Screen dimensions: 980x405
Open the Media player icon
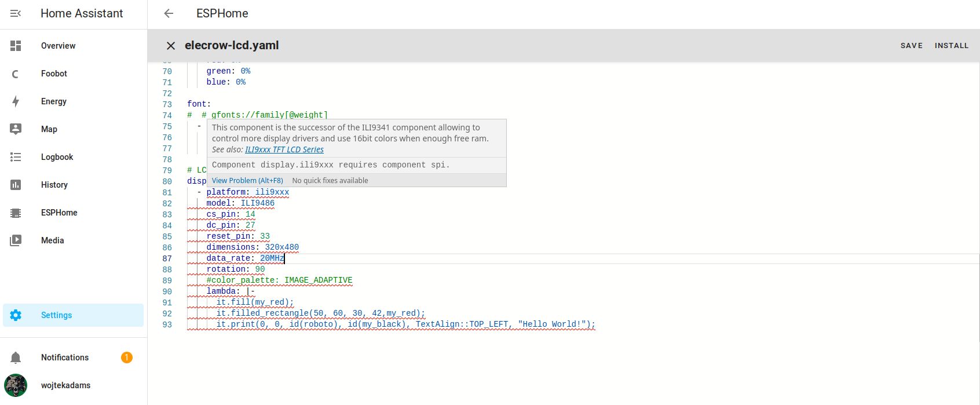pos(16,240)
